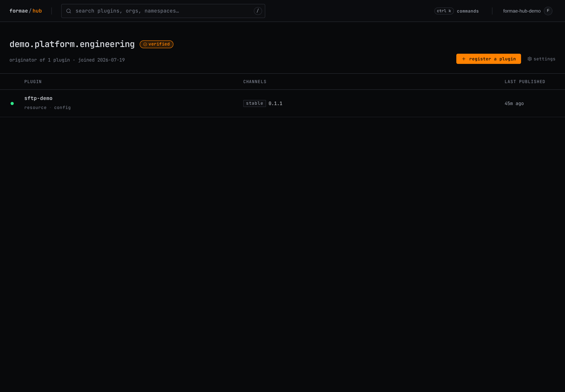Click the joined 2026-07-19 date

point(101,60)
